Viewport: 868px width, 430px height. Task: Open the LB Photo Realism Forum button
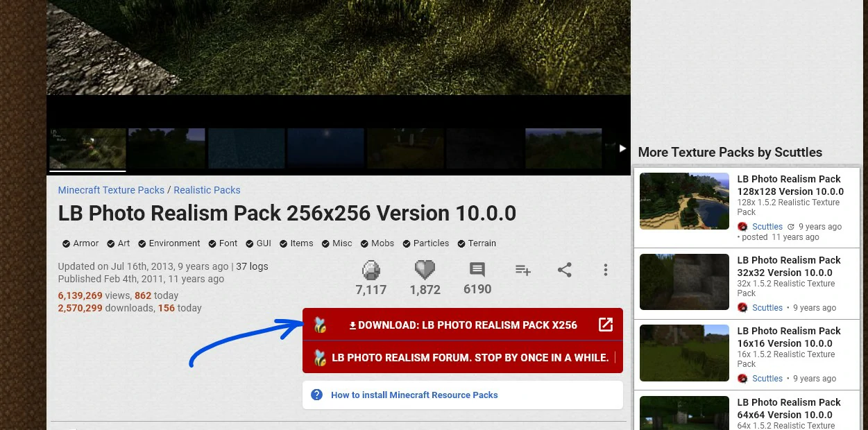(x=463, y=357)
